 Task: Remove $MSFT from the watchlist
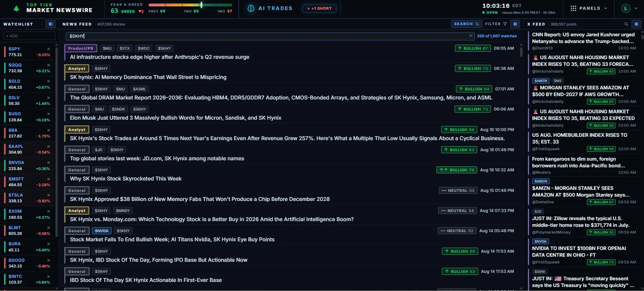[x=48, y=179]
